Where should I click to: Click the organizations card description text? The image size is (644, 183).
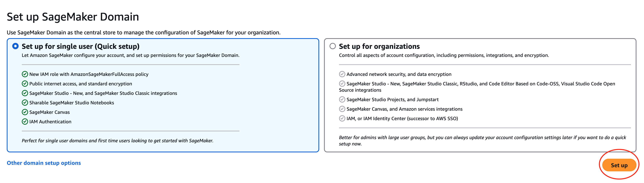coord(444,55)
